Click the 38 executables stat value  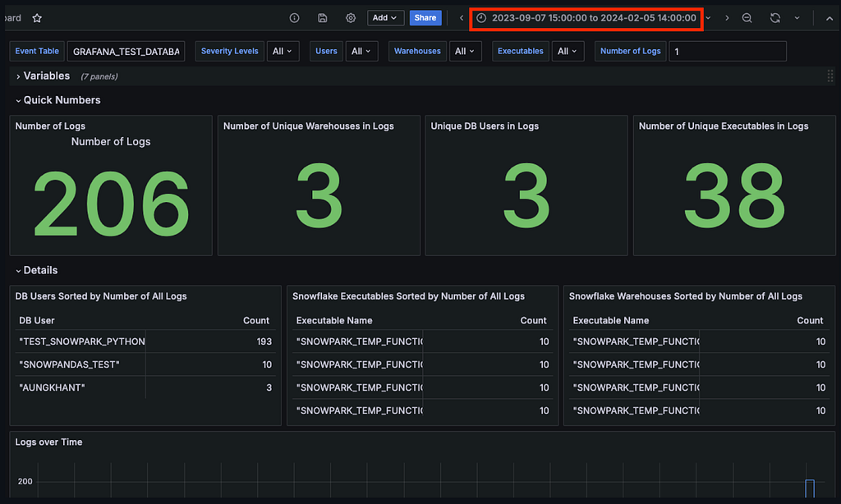click(x=734, y=195)
